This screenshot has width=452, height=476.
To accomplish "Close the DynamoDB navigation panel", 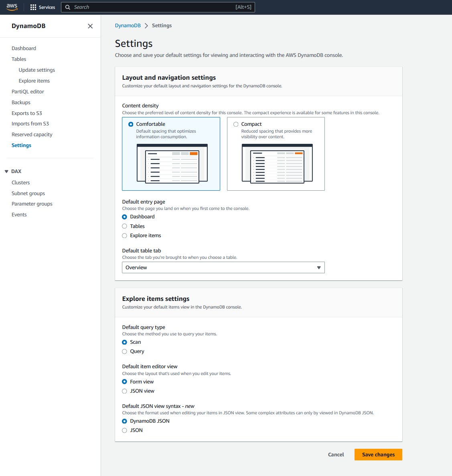I will click(90, 26).
